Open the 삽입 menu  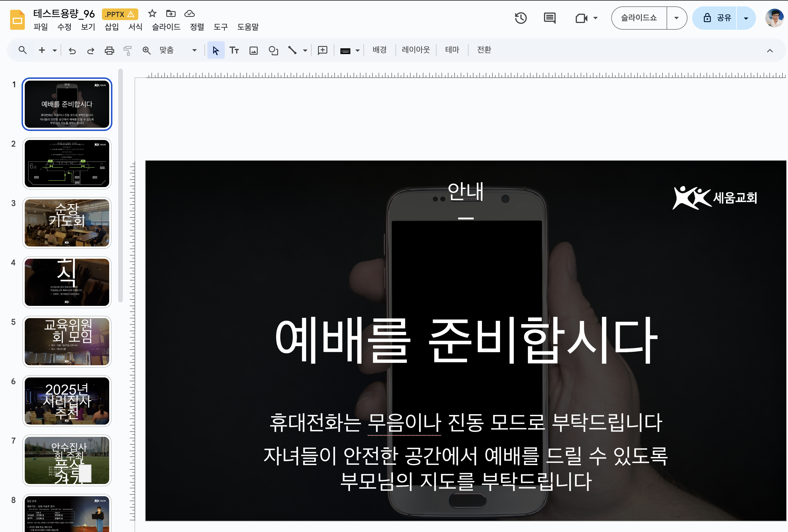(x=112, y=27)
